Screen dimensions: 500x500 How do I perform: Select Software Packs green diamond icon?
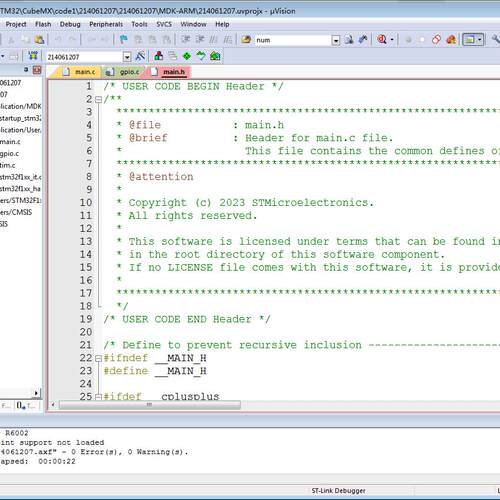pyautogui.click(x=187, y=56)
